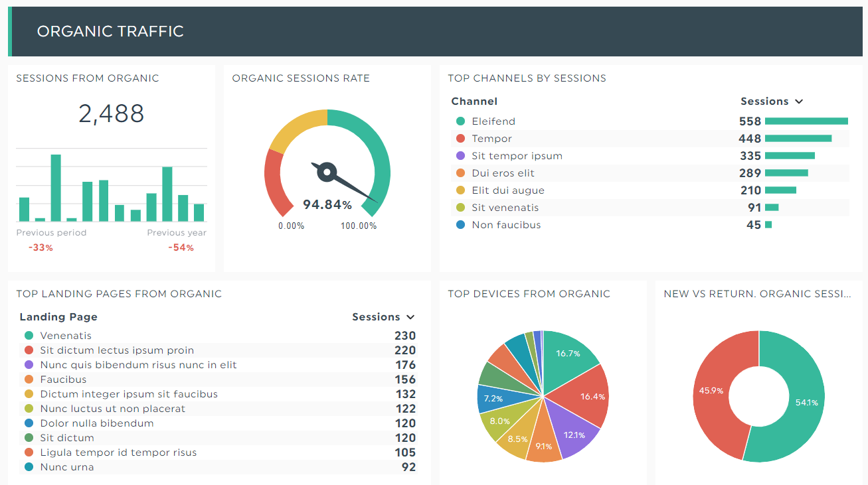Image resolution: width=868 pixels, height=485 pixels.
Task: Select the red Tempor channel dot
Action: click(x=460, y=139)
